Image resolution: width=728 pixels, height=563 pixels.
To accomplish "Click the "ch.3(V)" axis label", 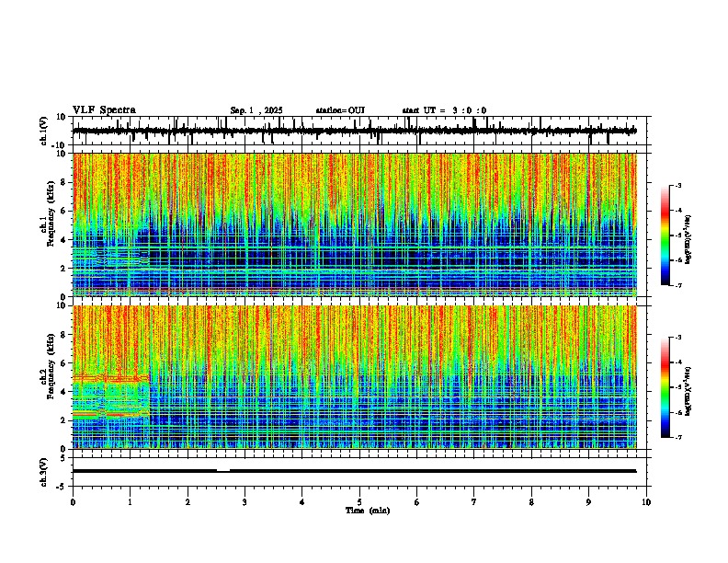I will point(44,472).
